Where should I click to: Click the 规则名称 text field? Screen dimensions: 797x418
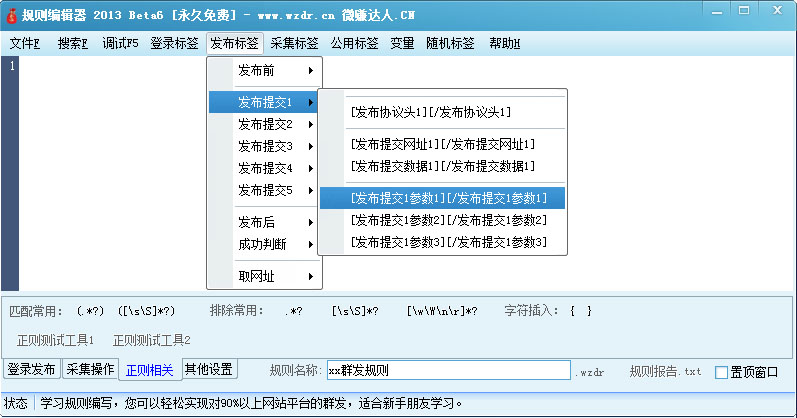click(x=448, y=371)
